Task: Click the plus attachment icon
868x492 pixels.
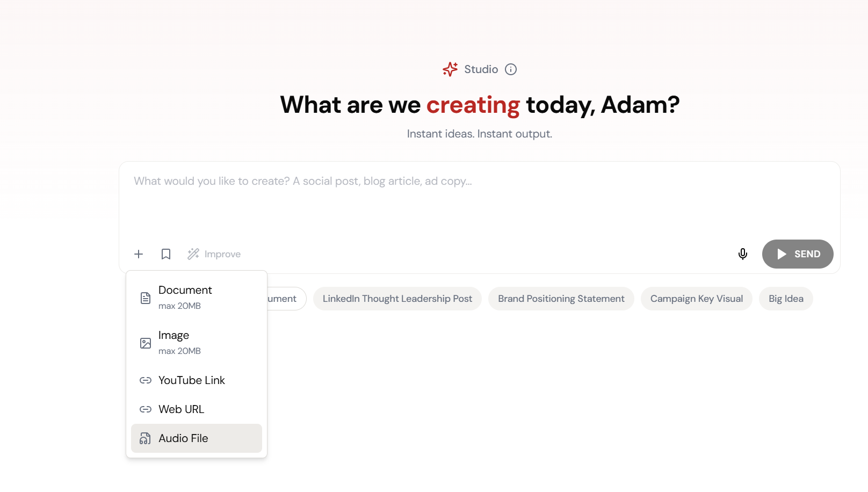Action: click(x=139, y=254)
